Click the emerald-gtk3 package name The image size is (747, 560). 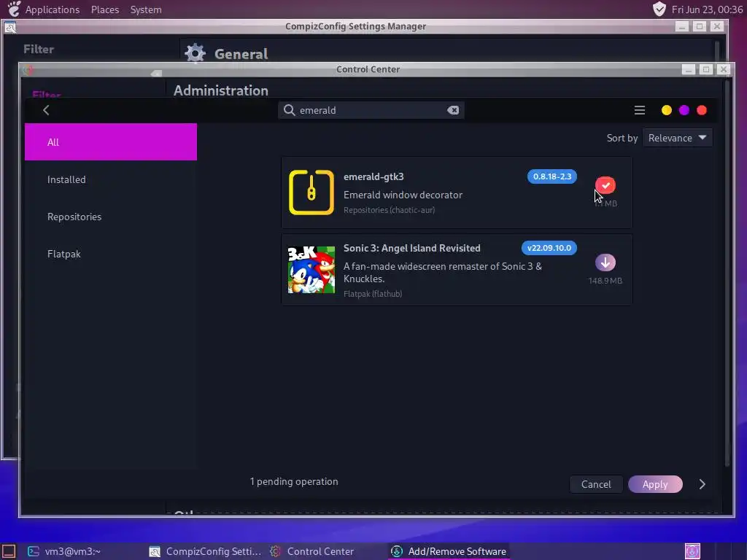(x=373, y=176)
